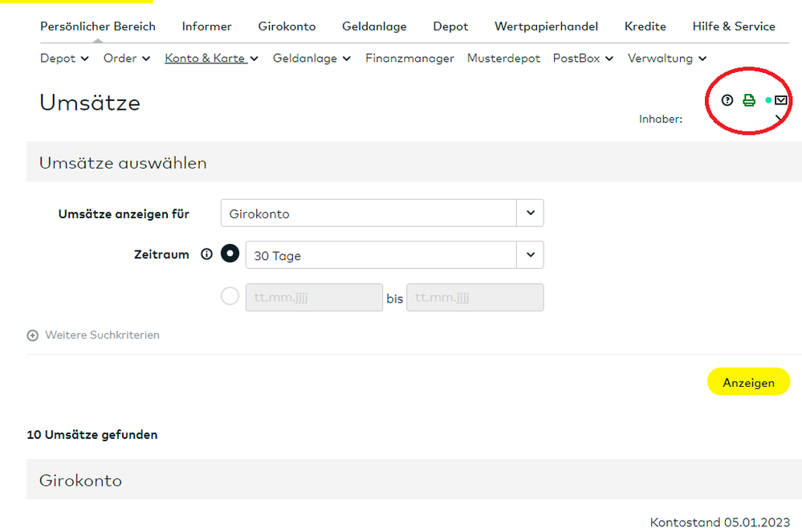Expand the Depot submenu
The width and height of the screenshot is (802, 532).
[58, 58]
